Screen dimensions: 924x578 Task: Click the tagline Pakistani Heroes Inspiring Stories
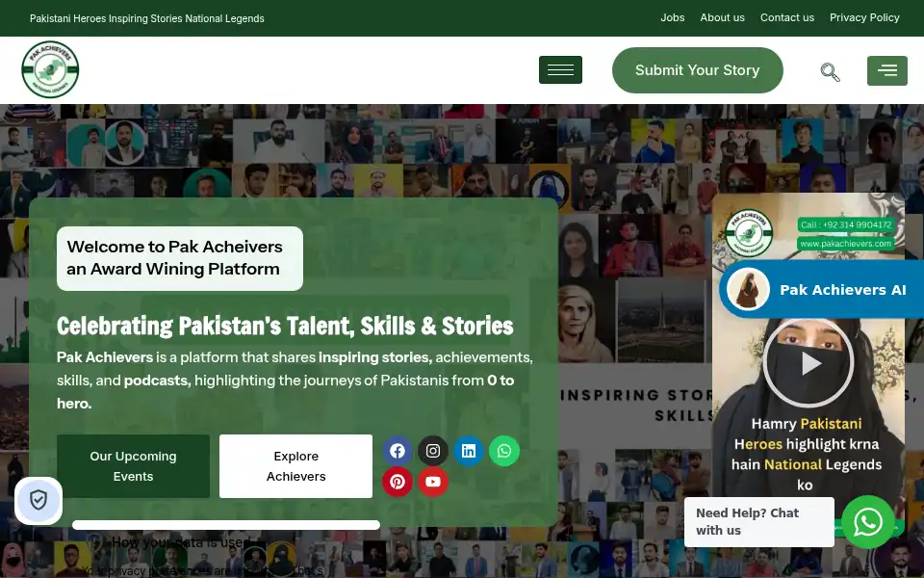click(x=146, y=18)
